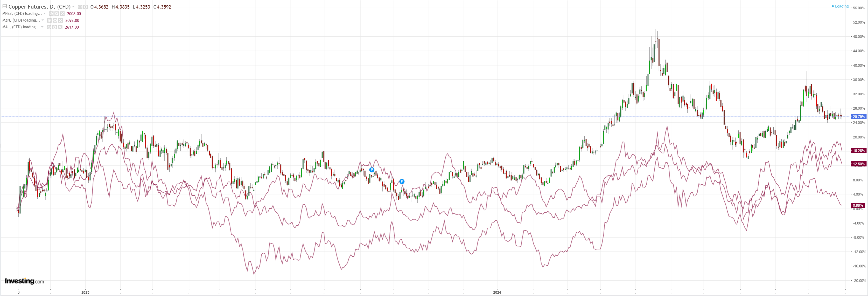Open Copper Futures settings gear icon
The image size is (868, 296).
[x=86, y=7]
